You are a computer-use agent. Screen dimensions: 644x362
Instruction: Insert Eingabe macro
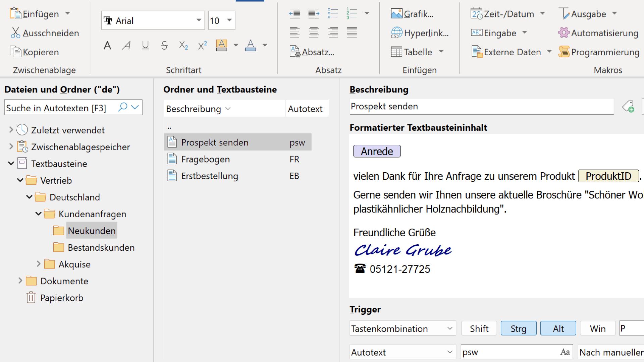click(x=494, y=33)
